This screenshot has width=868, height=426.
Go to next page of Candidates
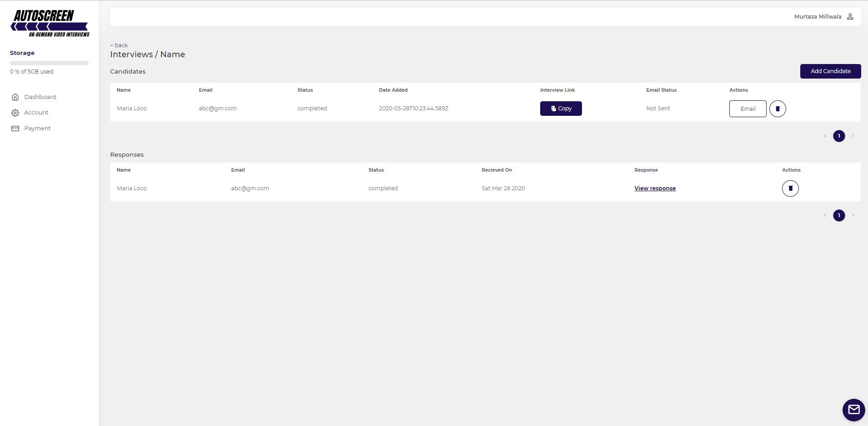pos(853,136)
